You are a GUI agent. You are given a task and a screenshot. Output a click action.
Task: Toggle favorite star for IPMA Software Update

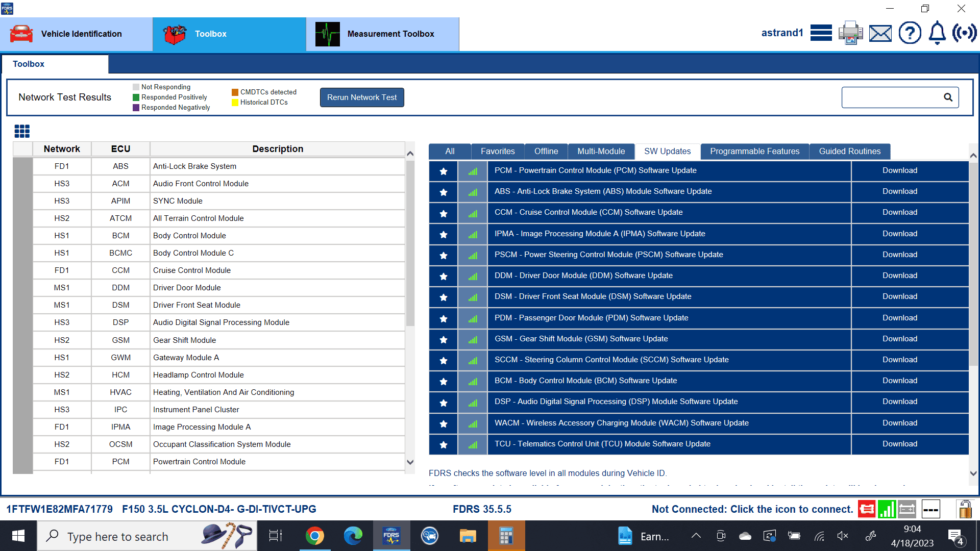444,235
